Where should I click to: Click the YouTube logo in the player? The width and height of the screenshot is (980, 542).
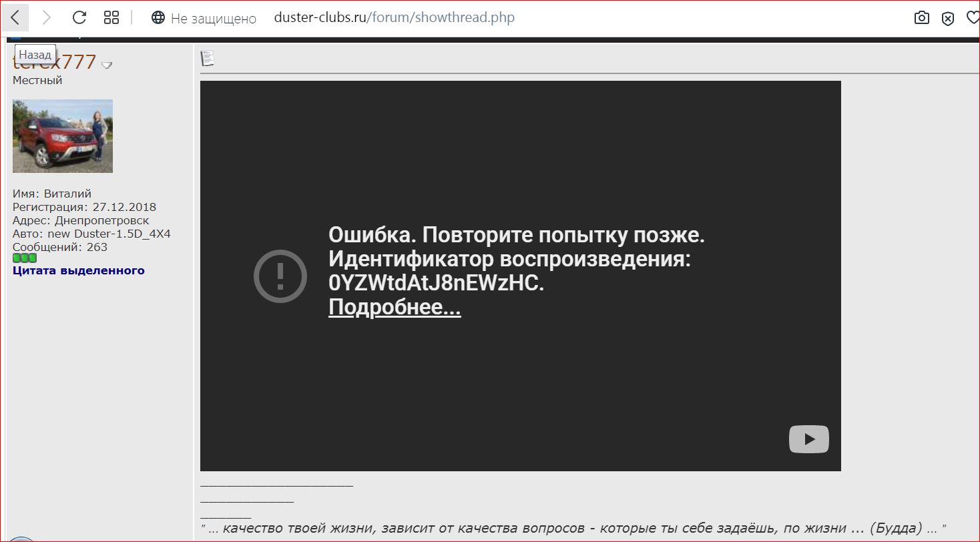808,439
